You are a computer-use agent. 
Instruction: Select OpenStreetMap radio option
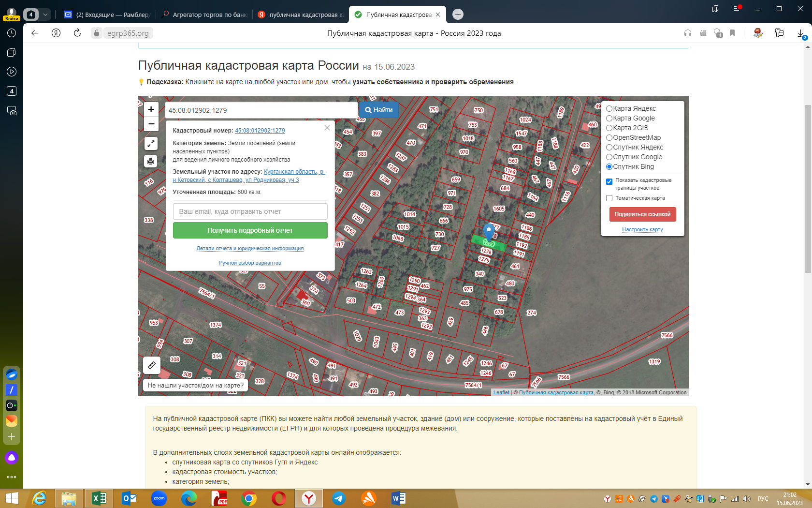[609, 137]
